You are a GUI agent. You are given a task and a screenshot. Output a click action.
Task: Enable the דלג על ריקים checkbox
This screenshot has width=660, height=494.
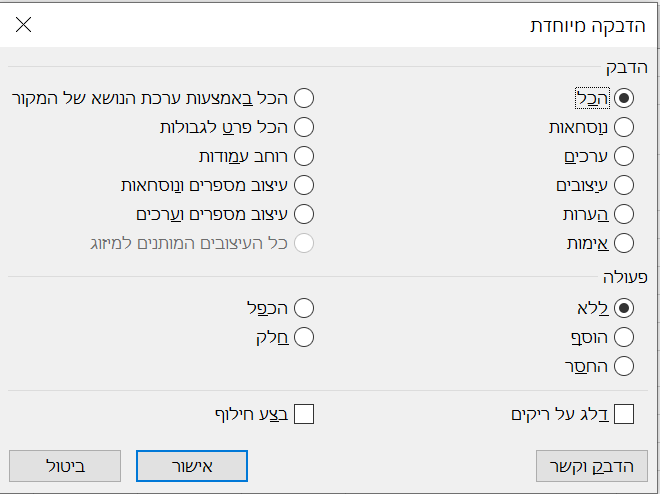click(625, 413)
